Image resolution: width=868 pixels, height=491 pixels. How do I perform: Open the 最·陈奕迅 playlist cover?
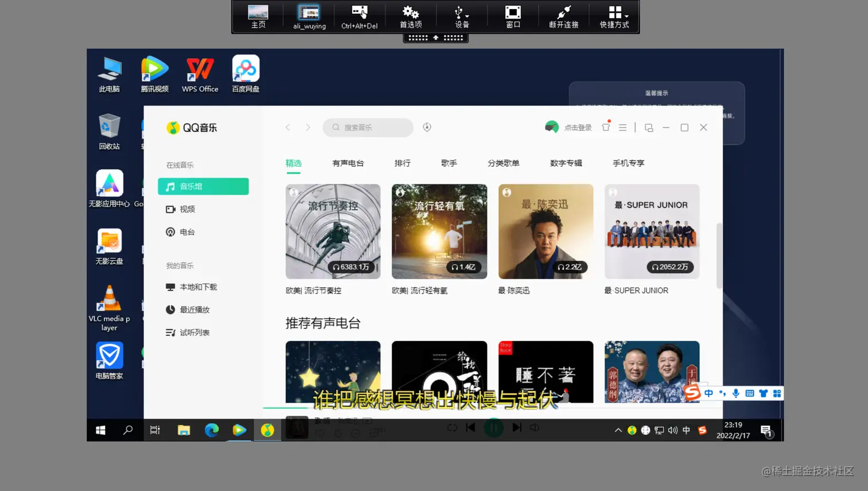(546, 231)
